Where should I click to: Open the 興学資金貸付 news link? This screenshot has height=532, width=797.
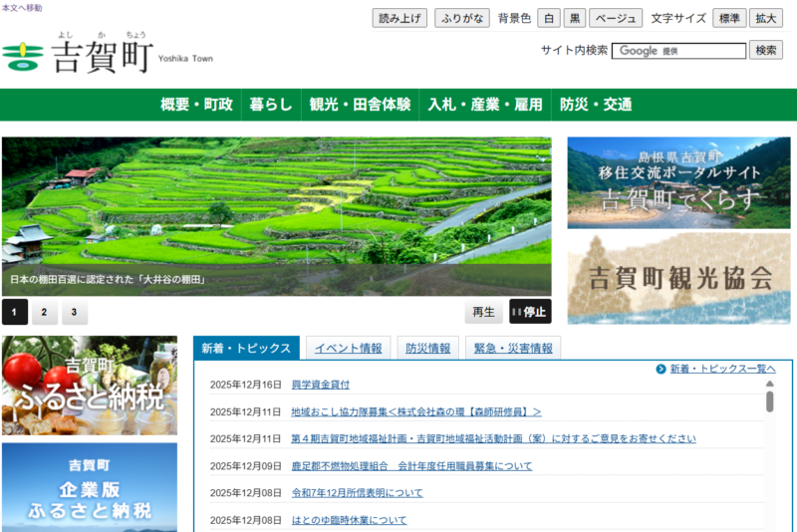(320, 385)
